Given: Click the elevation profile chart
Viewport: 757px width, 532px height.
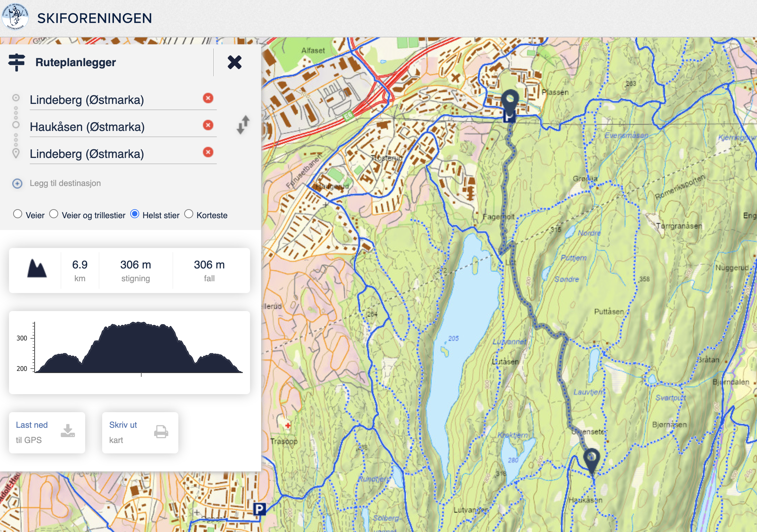Looking at the screenshot, I should click(x=130, y=352).
